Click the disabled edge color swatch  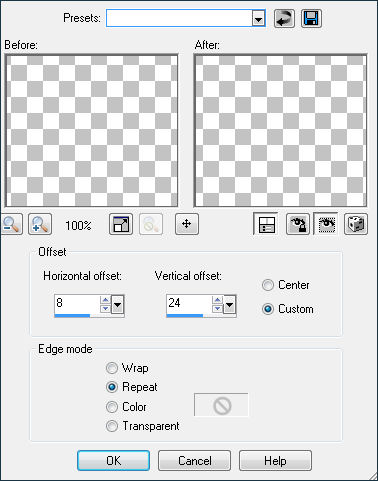point(221,405)
